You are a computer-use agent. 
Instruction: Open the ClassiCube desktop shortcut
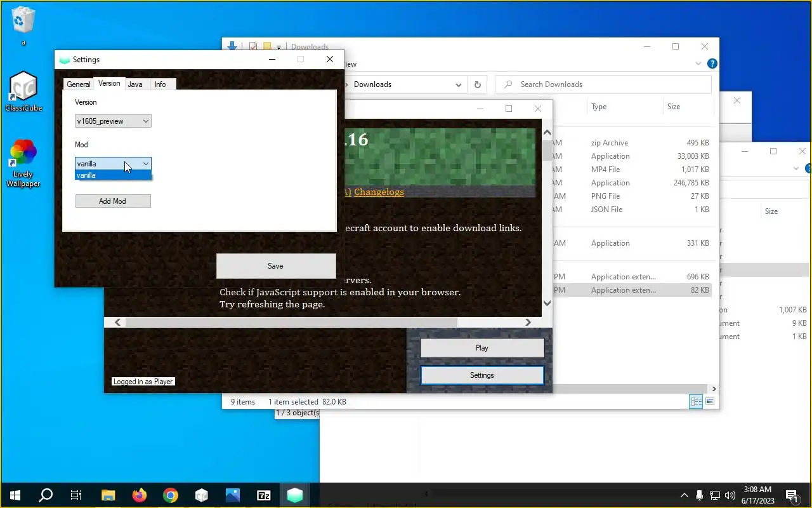point(23,92)
